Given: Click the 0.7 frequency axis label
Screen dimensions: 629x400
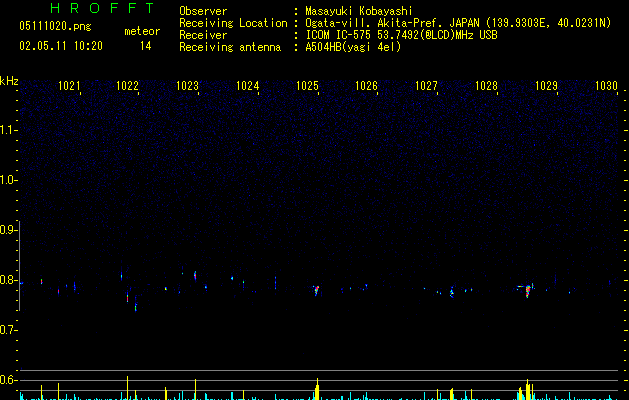Looking at the screenshot, I should point(8,330).
